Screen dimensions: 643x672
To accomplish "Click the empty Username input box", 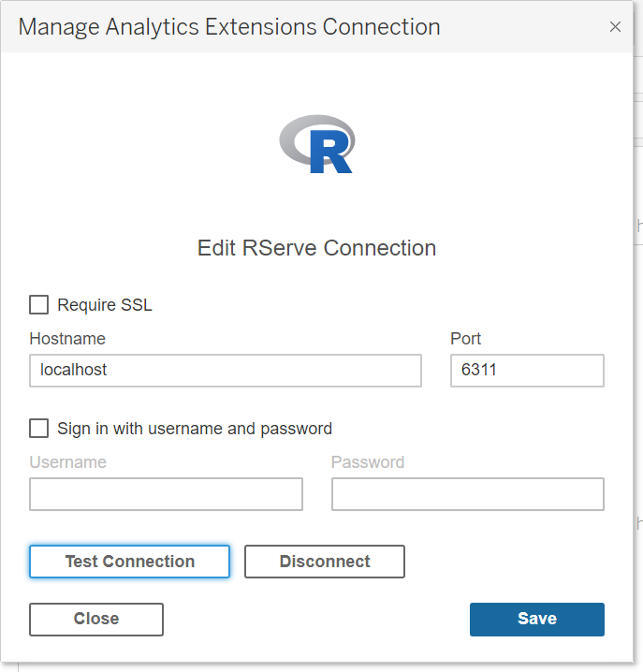I will pyautogui.click(x=166, y=494).
